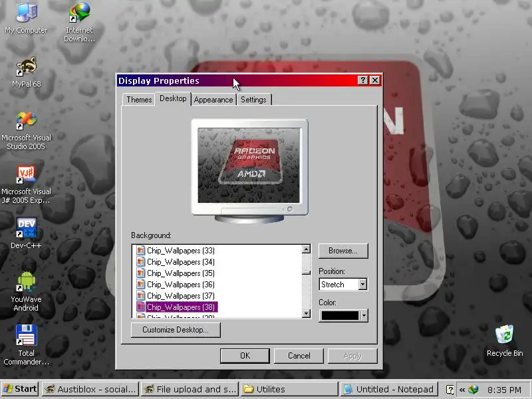Click the Customize Desktop... button
This screenshot has height=399, width=532.
coord(176,330)
